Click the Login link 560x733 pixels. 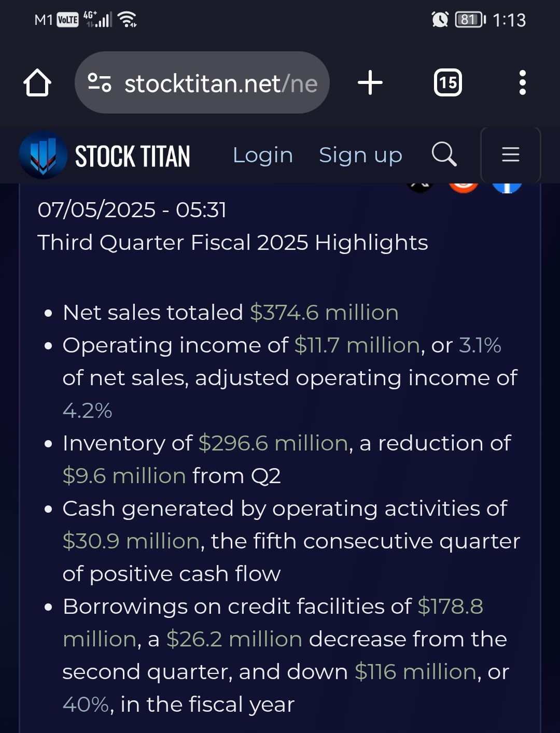pyautogui.click(x=263, y=155)
